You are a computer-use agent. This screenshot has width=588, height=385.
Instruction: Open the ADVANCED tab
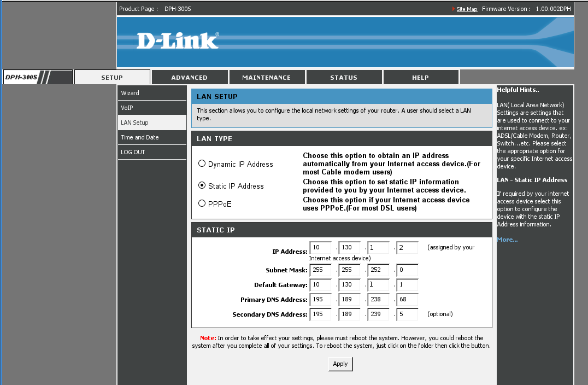click(189, 78)
